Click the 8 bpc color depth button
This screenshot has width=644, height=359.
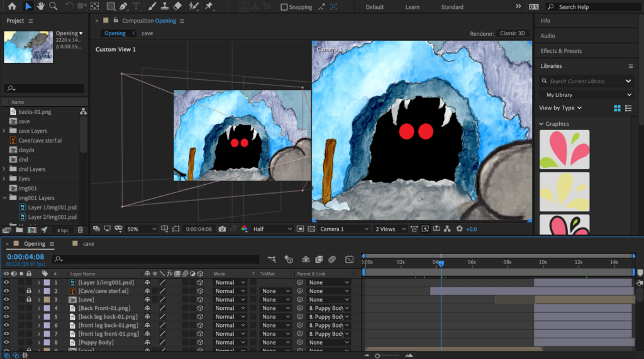point(63,231)
